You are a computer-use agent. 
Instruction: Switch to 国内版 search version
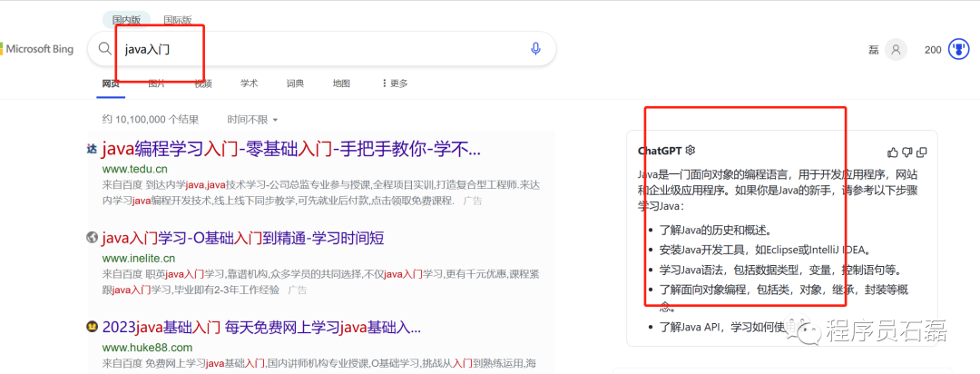tap(126, 20)
